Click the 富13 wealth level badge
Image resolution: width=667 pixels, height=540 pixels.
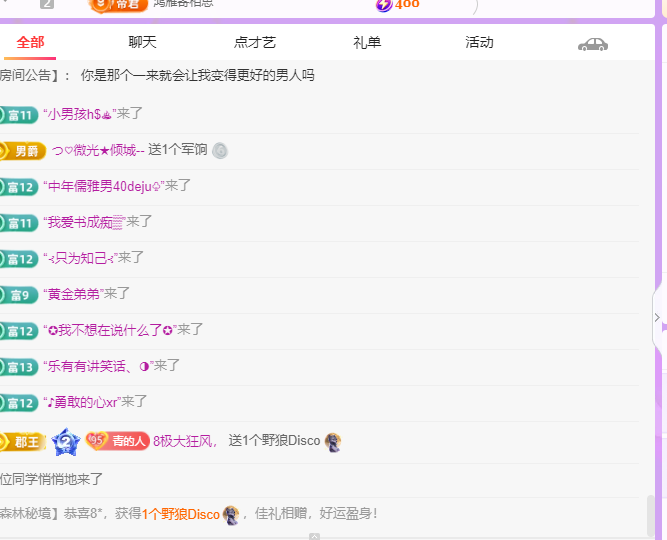coord(19,367)
